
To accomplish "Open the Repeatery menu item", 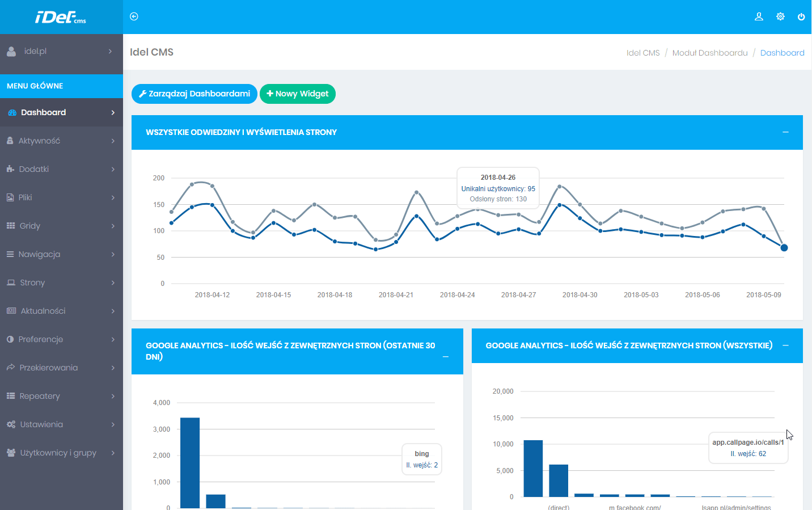I will pyautogui.click(x=61, y=396).
